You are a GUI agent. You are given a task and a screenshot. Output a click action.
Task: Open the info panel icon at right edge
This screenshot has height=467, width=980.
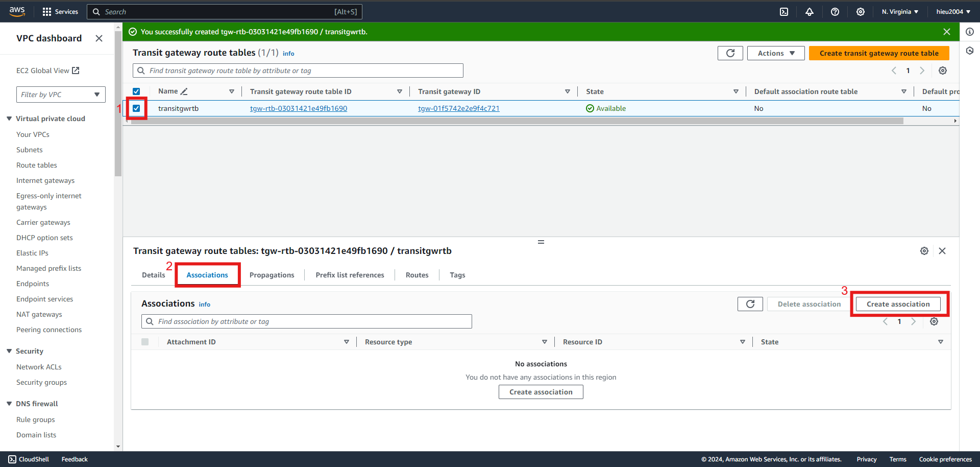pos(970,32)
